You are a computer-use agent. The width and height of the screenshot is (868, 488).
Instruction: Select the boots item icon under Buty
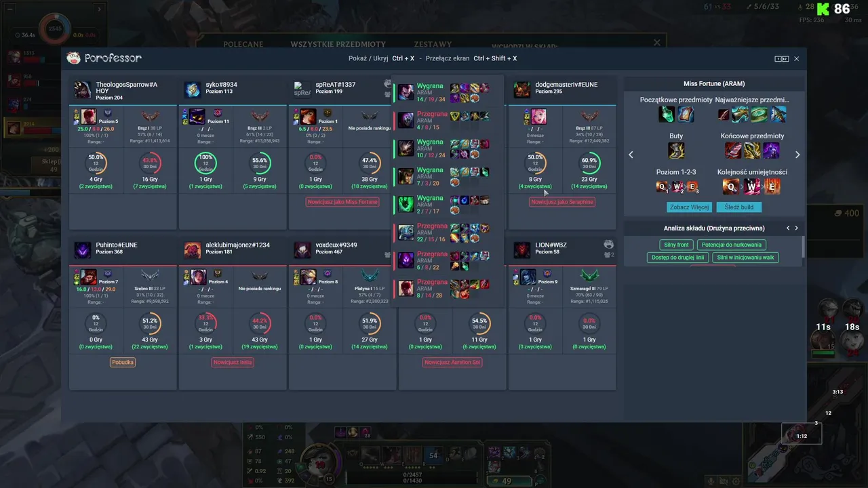coord(676,150)
